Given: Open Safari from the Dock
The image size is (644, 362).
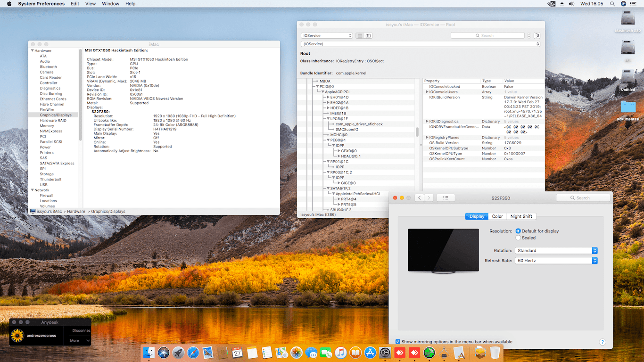Looking at the screenshot, I should [193, 352].
